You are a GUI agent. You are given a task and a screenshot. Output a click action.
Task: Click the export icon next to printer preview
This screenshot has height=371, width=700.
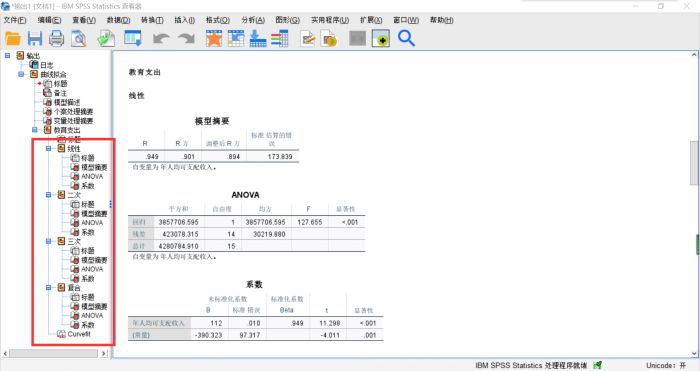pos(106,39)
